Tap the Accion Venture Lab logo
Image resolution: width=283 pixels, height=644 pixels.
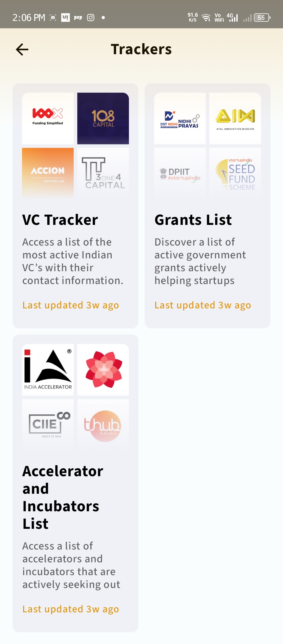pos(48,173)
